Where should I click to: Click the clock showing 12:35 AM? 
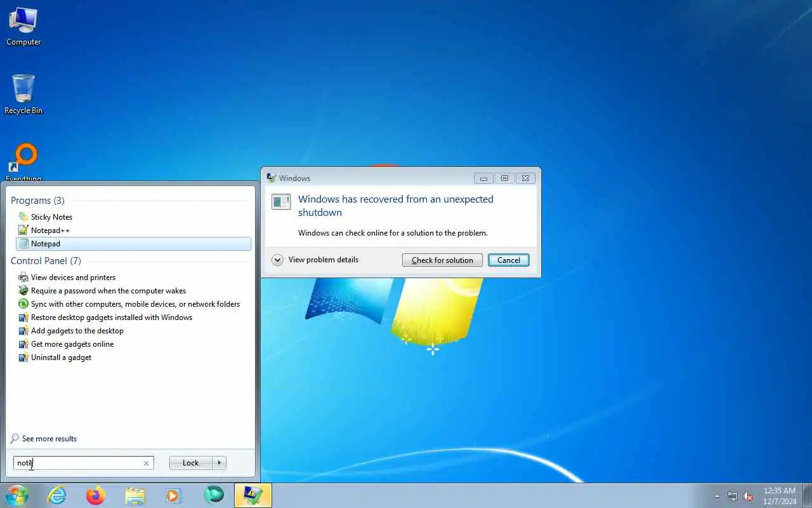(780, 495)
